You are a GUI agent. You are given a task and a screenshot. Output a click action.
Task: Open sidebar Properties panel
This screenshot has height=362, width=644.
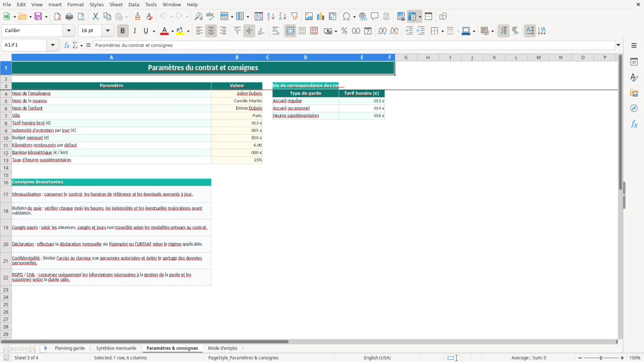click(x=634, y=62)
